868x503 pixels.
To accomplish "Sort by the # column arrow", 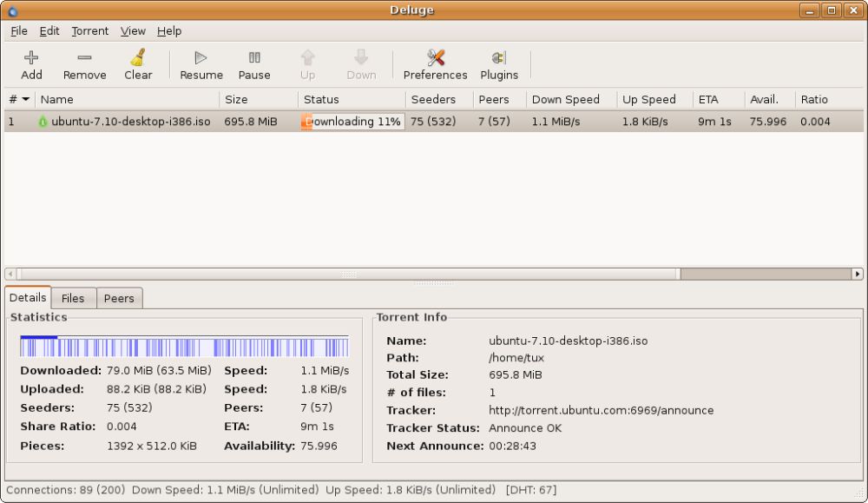I will tap(25, 99).
